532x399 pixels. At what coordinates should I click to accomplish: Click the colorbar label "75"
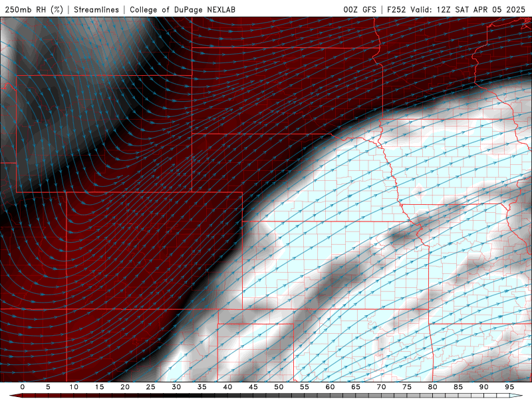point(407,387)
